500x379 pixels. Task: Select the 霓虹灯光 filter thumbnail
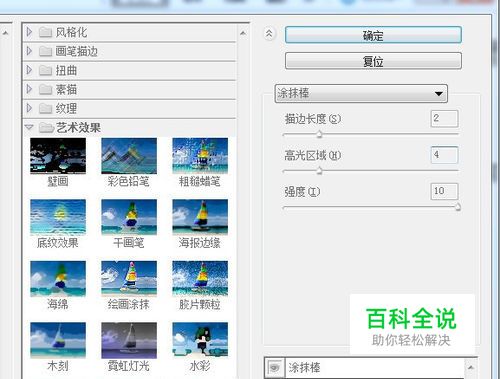point(129,340)
